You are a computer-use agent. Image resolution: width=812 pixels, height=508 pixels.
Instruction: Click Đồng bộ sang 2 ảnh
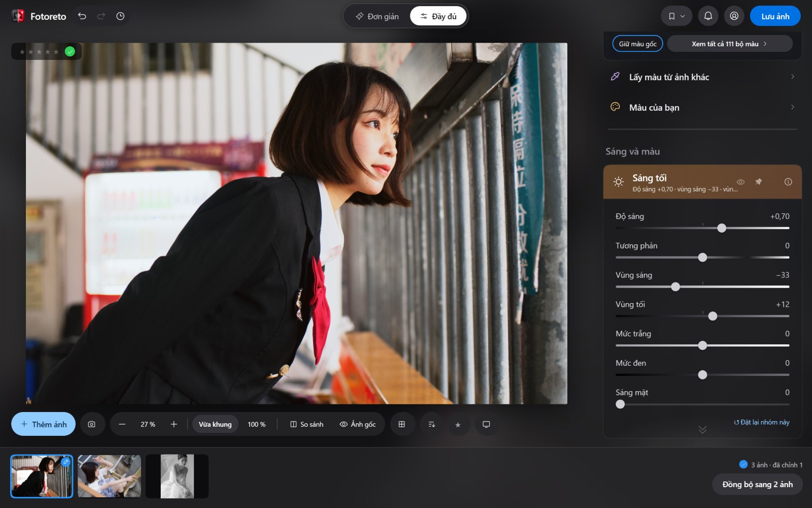(x=757, y=484)
